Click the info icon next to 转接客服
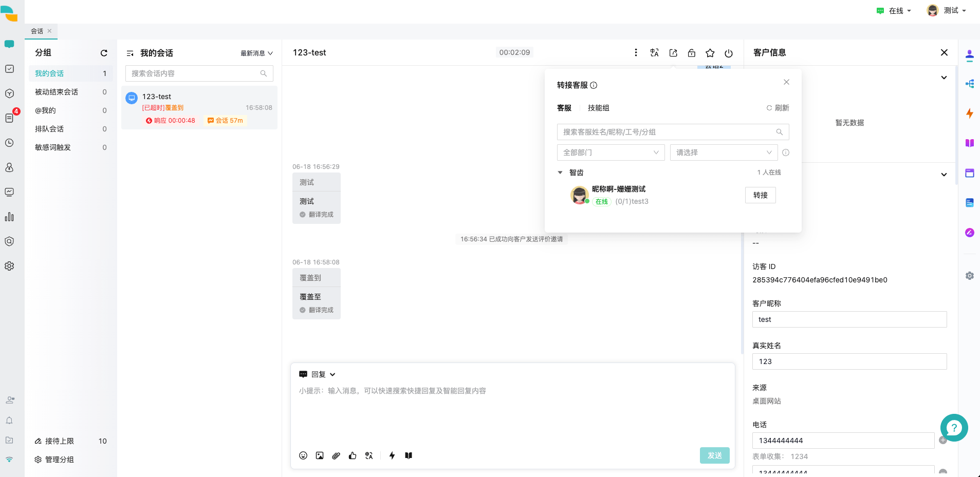Screen dimensions: 980x477 594,85
